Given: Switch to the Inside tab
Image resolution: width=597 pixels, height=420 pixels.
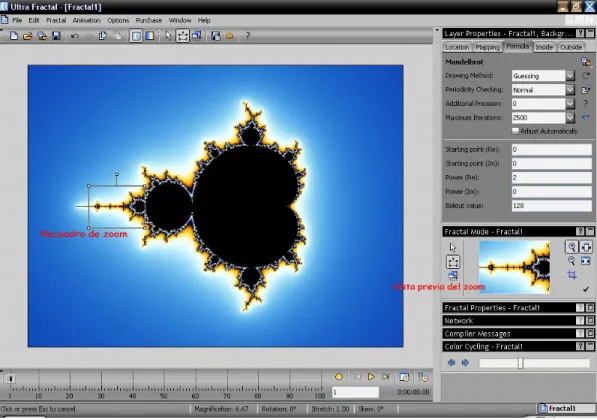Looking at the screenshot, I should click(544, 48).
